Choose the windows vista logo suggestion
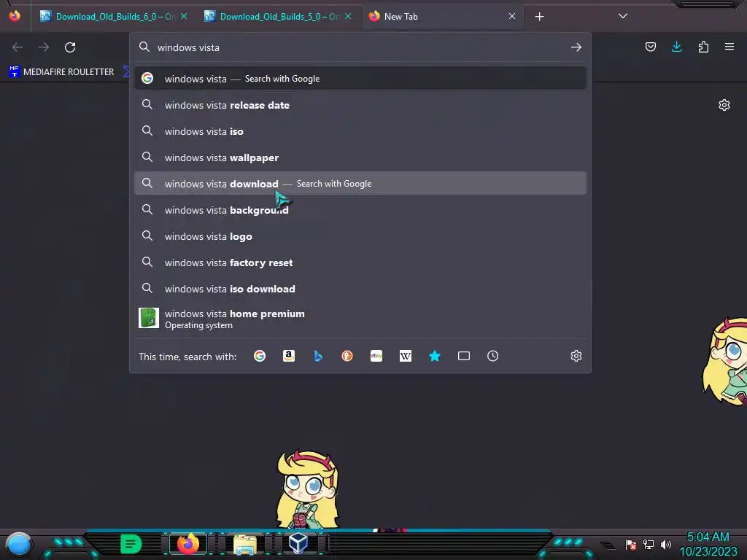 (x=360, y=236)
